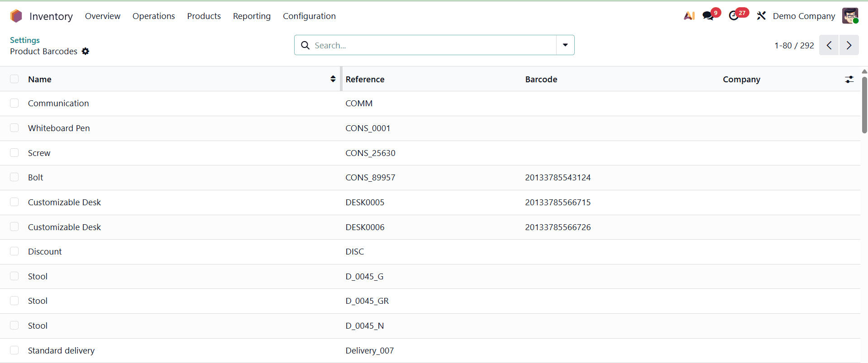Check the Standard delivery row checkbox
Image resolution: width=868 pixels, height=363 pixels.
(14, 350)
